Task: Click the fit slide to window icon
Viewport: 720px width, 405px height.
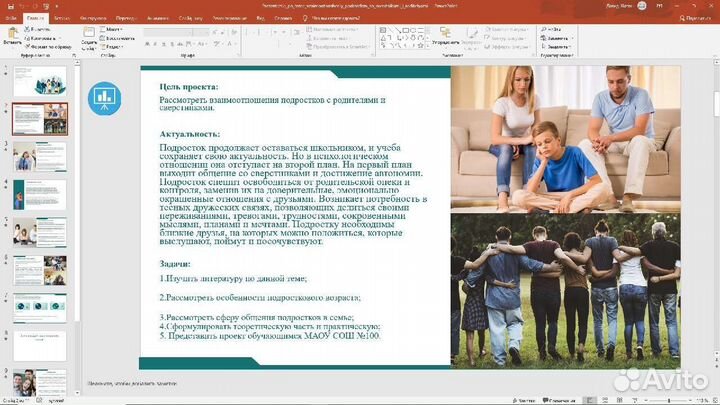Action: pos(715,401)
